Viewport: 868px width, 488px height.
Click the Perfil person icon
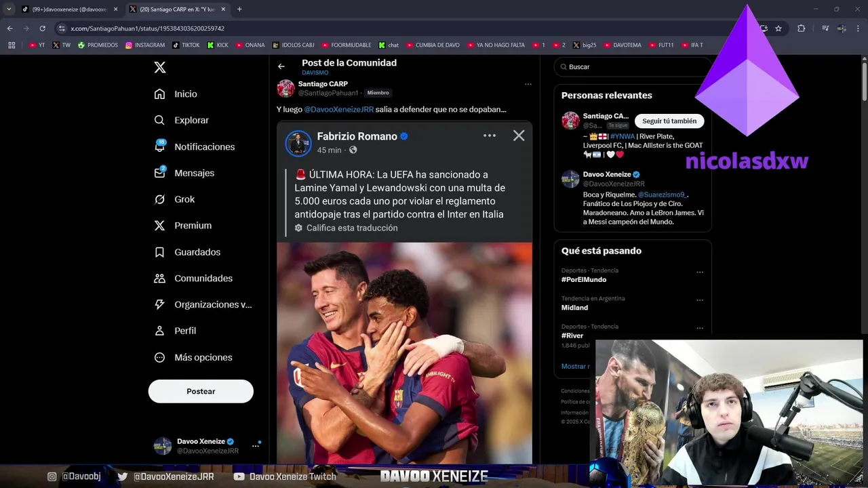point(159,331)
